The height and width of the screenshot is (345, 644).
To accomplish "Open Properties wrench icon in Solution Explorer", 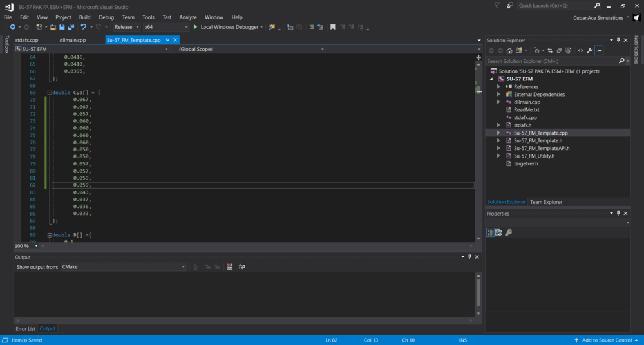I will point(590,50).
